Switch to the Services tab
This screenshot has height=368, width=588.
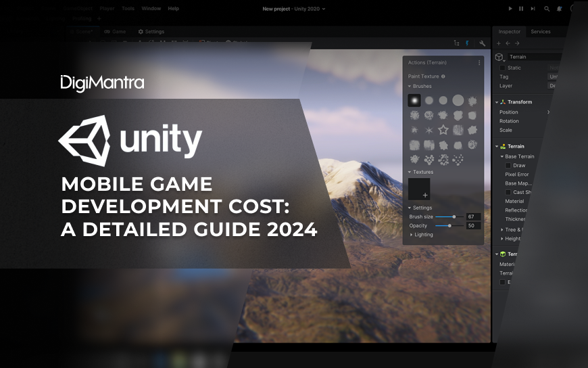coord(540,32)
